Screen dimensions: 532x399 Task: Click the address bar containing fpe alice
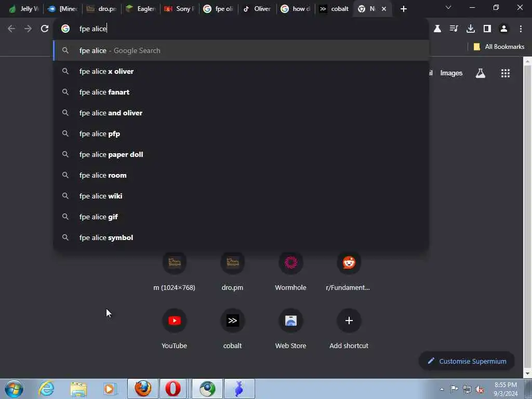point(241,29)
